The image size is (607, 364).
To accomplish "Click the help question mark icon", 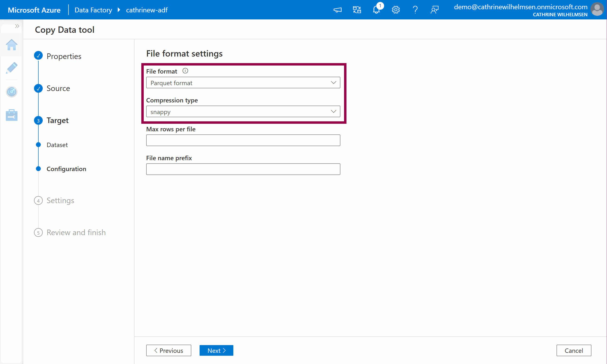I will pyautogui.click(x=415, y=10).
